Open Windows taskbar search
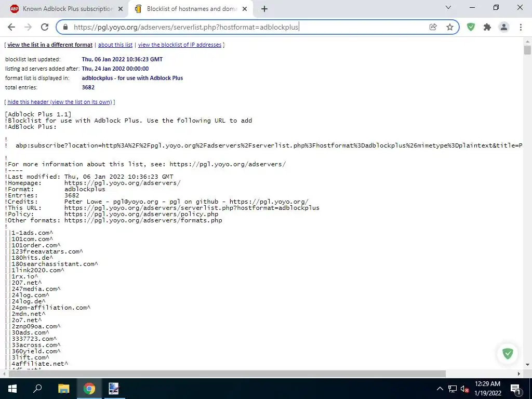Viewport: 532px width, 399px height. click(x=37, y=389)
